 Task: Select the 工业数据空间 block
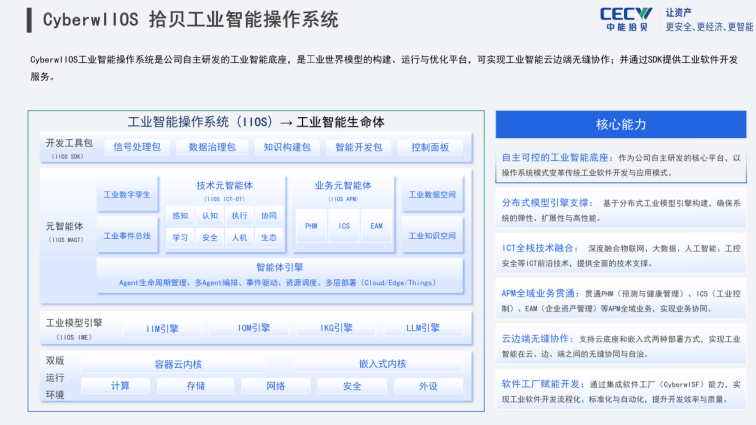[432, 194]
